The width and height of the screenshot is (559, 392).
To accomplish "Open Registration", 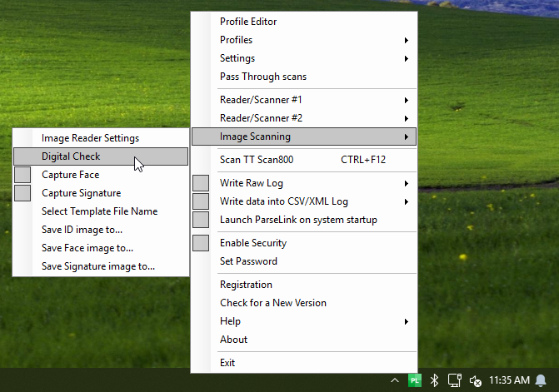I will click(x=304, y=285).
